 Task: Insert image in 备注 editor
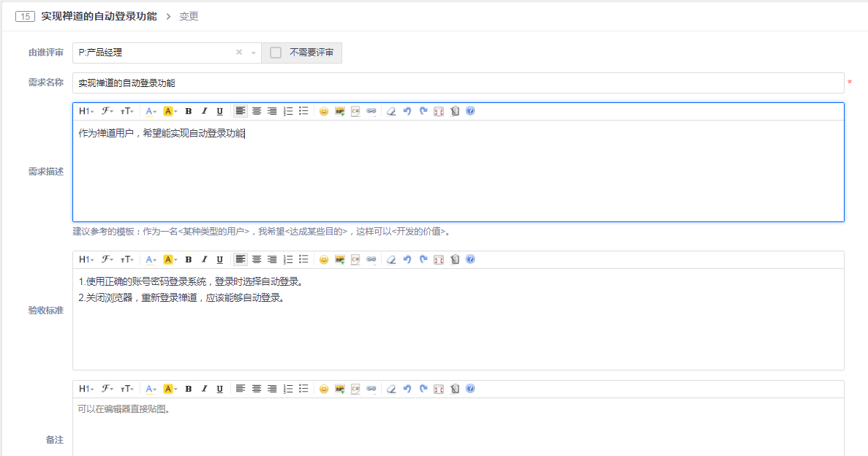(340, 389)
